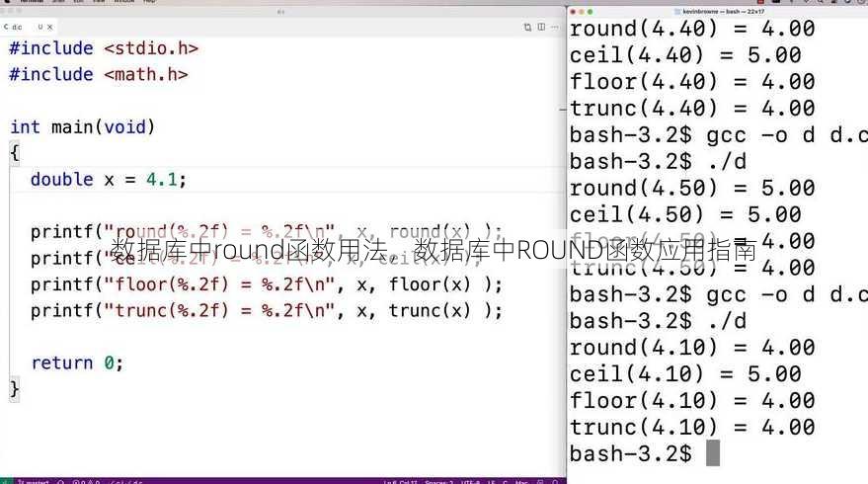The width and height of the screenshot is (868, 484).
Task: Open the editor More Actions ellipsis
Action: tap(555, 27)
